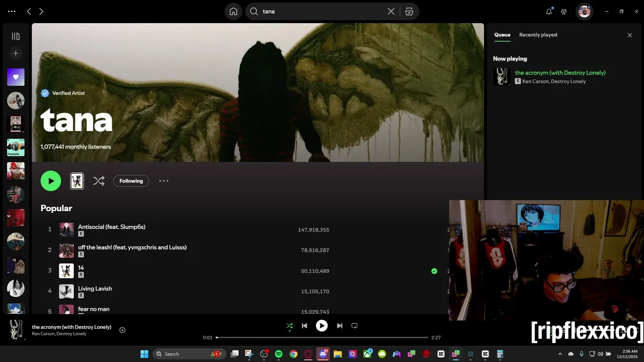Open the three-dot app menu at top left

pyautogui.click(x=12, y=12)
